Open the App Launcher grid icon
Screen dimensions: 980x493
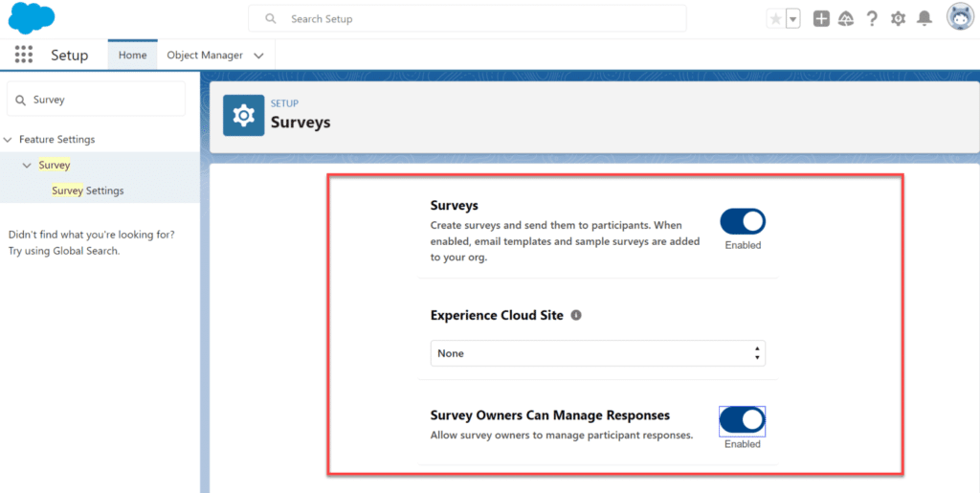pyautogui.click(x=24, y=55)
